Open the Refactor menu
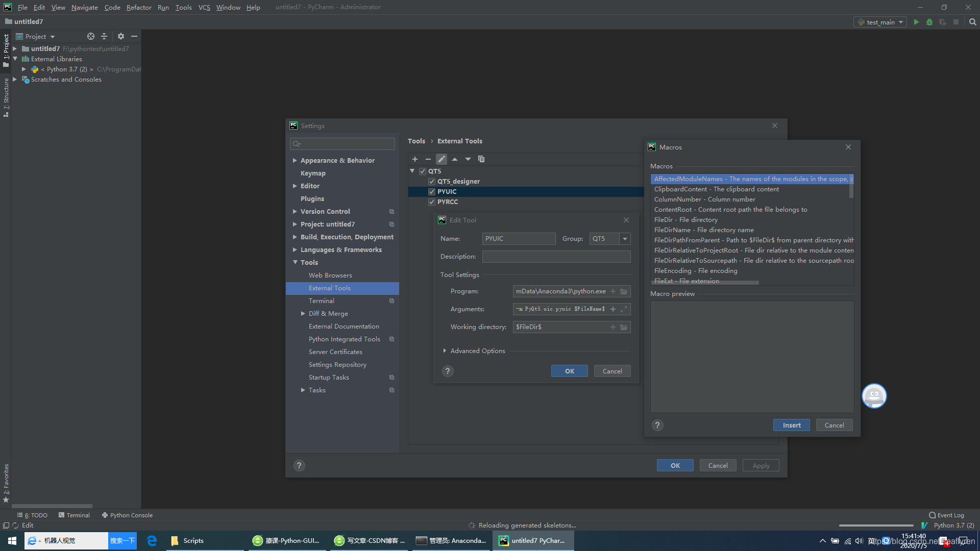This screenshot has height=551, width=980. pyautogui.click(x=139, y=7)
